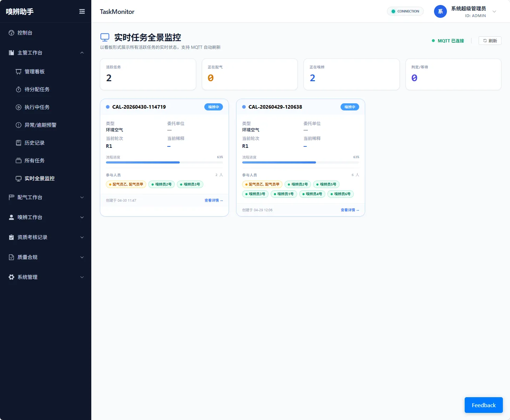Open the 所有任务 page

(x=46, y=161)
